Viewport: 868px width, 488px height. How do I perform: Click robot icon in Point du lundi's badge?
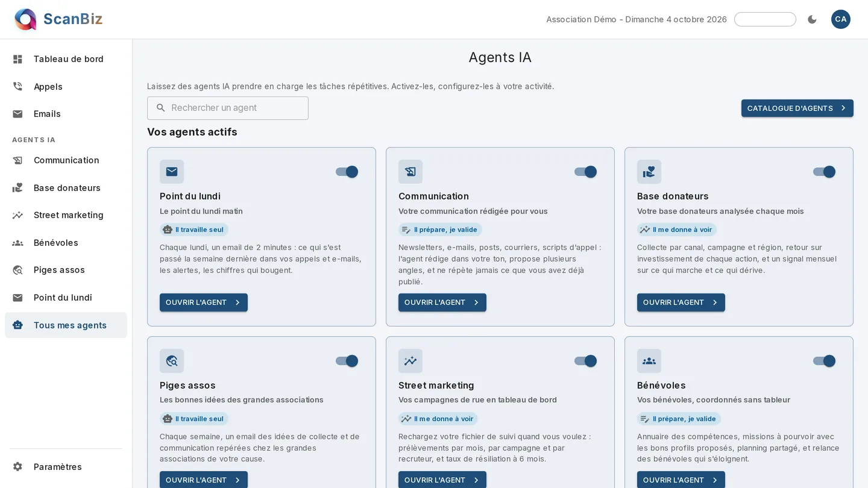[168, 230]
